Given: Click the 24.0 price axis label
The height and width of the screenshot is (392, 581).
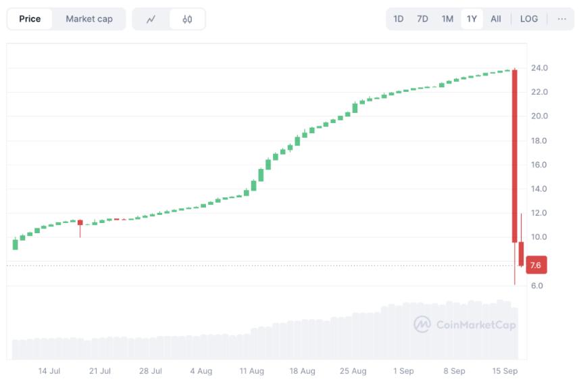Looking at the screenshot, I should tap(540, 68).
